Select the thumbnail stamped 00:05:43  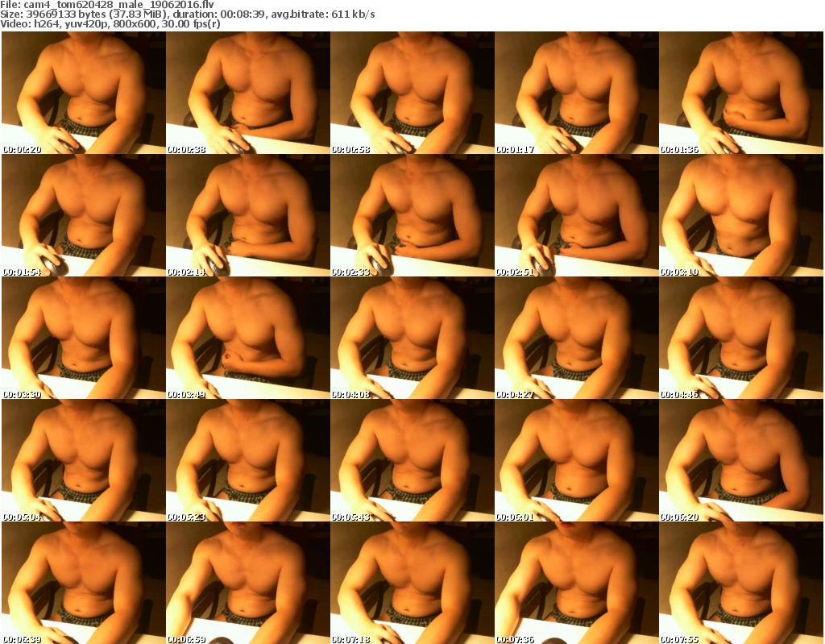coord(412,461)
